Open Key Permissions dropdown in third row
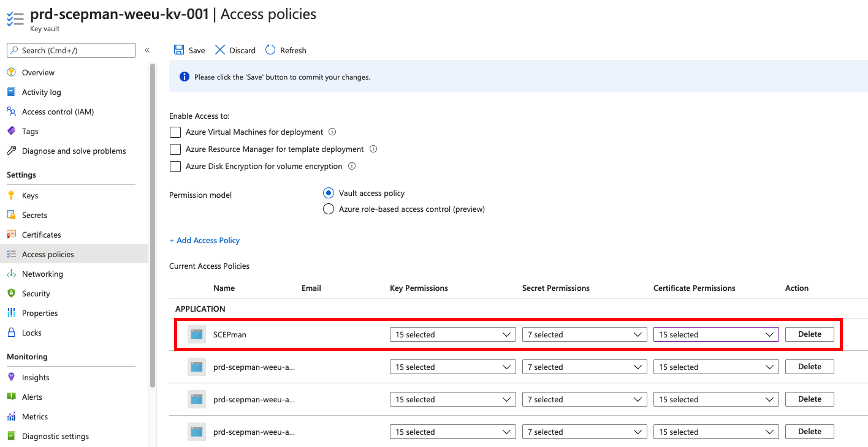 pos(452,399)
